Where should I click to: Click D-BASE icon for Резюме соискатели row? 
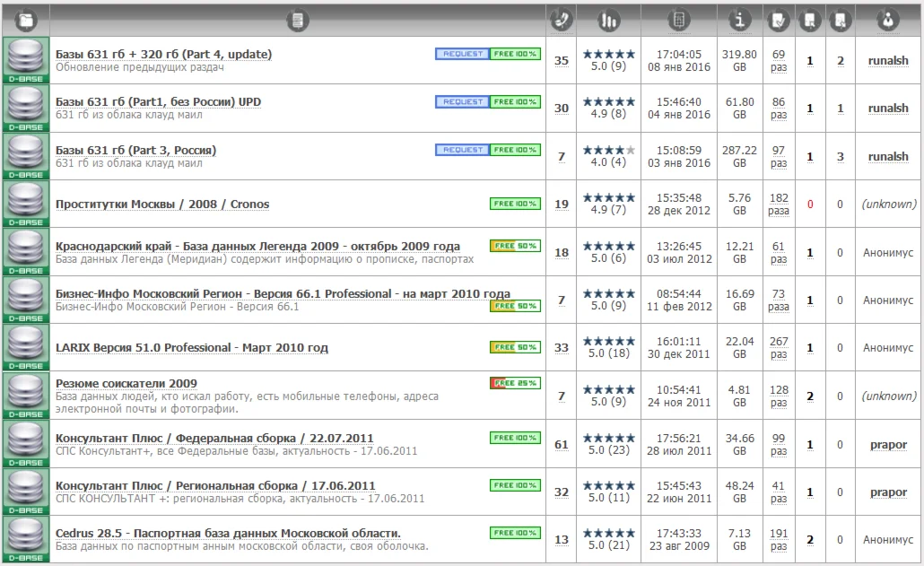[26, 396]
